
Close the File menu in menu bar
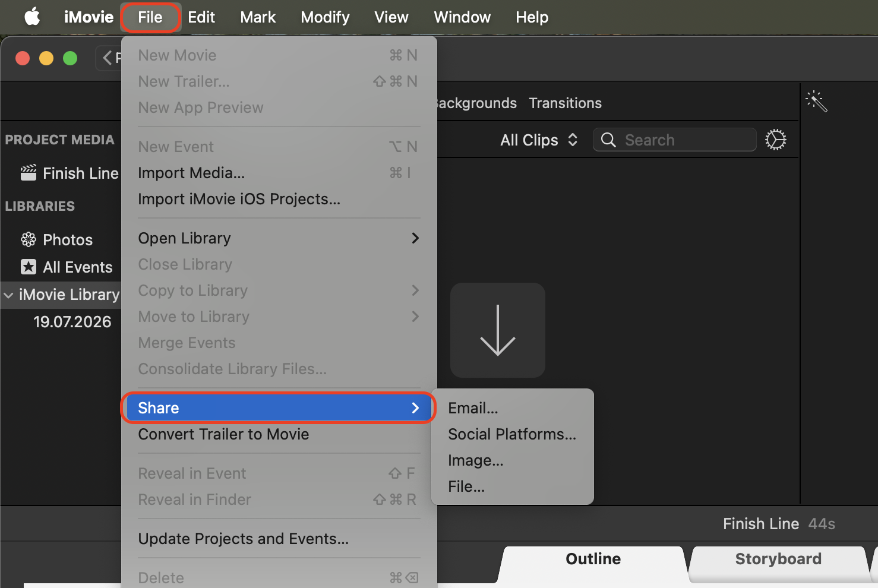[150, 17]
